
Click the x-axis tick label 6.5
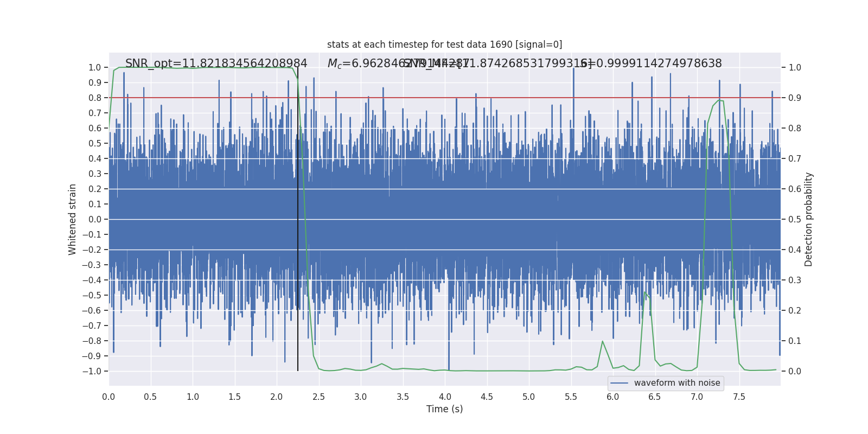(655, 397)
